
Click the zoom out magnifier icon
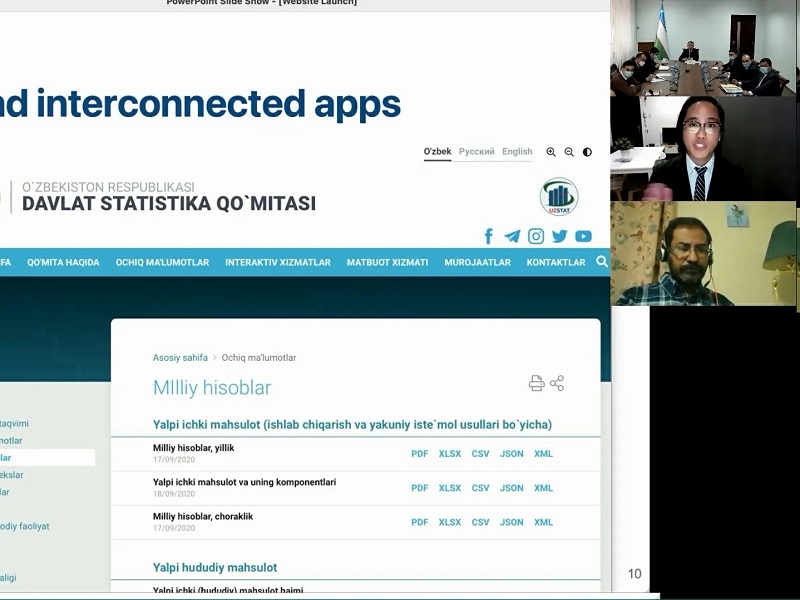tap(569, 152)
